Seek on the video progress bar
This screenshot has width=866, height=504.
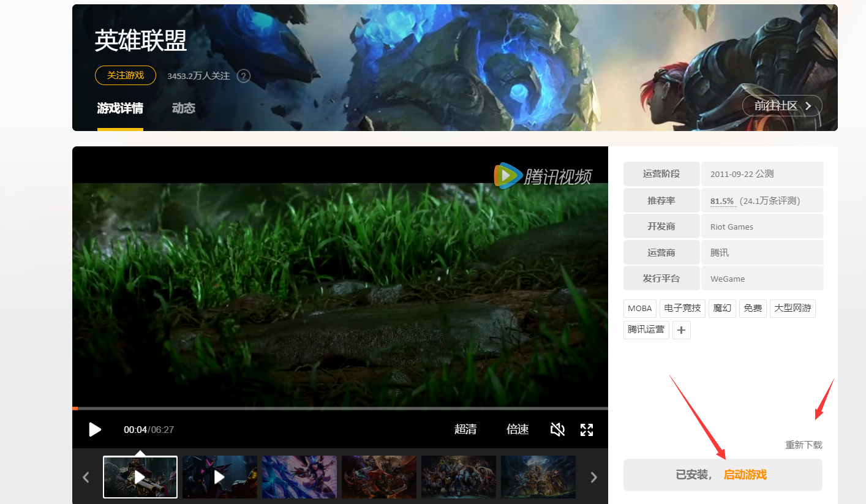pos(340,408)
